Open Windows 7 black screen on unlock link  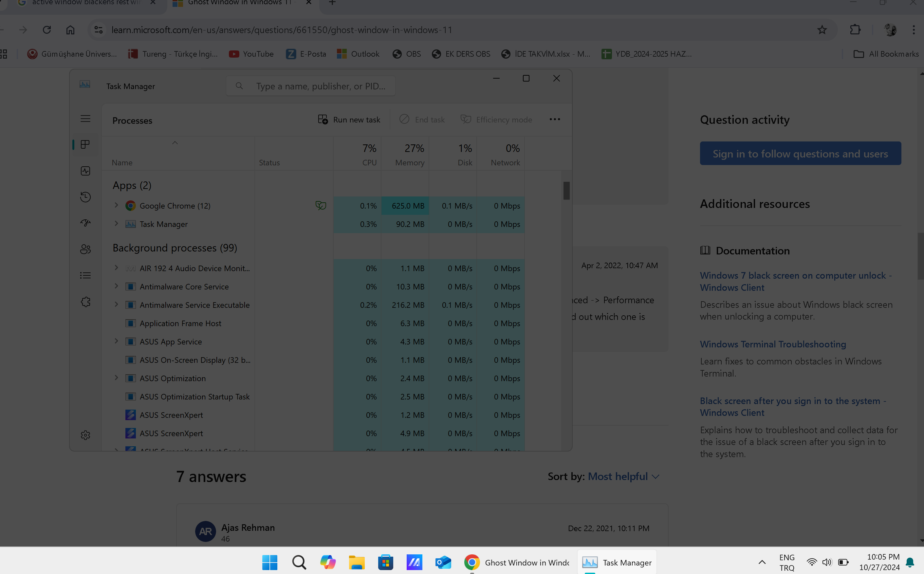click(x=796, y=281)
